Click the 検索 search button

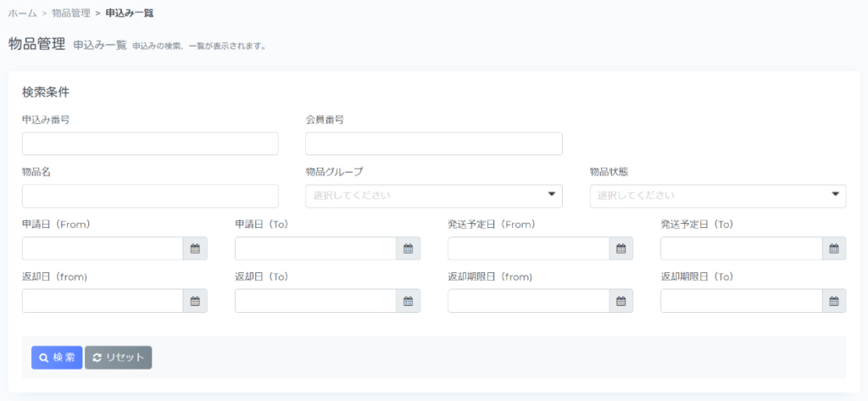click(57, 358)
